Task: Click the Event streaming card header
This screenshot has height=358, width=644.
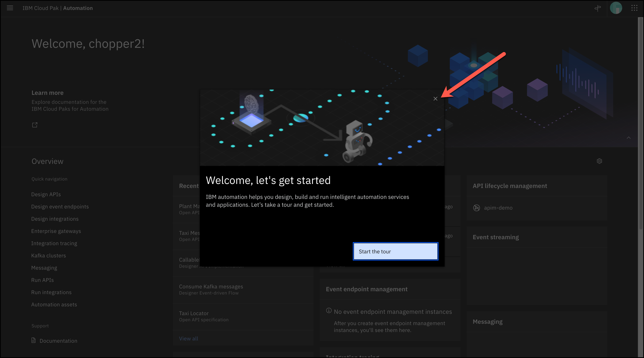Action: point(537,237)
